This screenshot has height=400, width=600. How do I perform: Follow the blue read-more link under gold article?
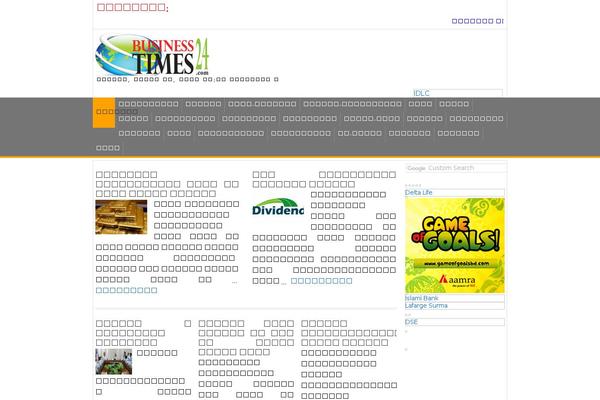coord(127,291)
